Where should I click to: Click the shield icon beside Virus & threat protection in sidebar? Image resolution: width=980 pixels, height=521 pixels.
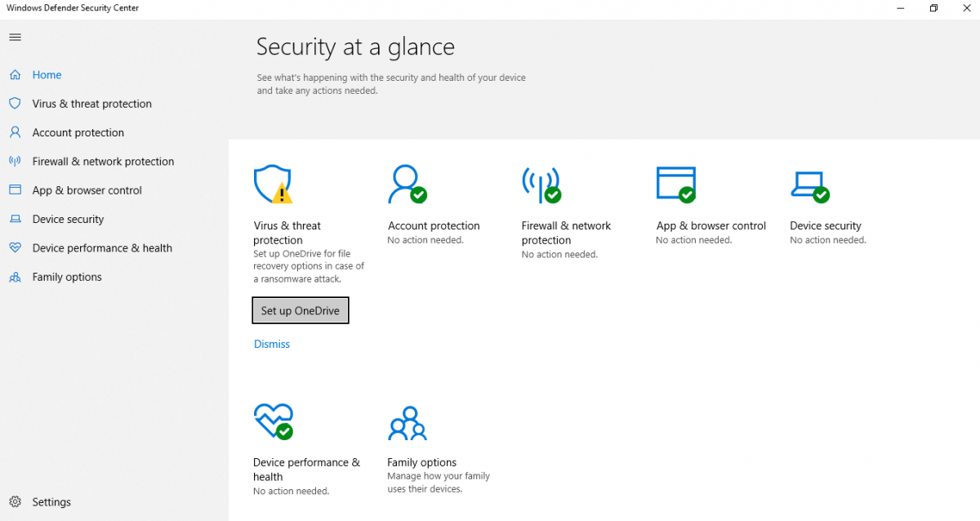[15, 104]
